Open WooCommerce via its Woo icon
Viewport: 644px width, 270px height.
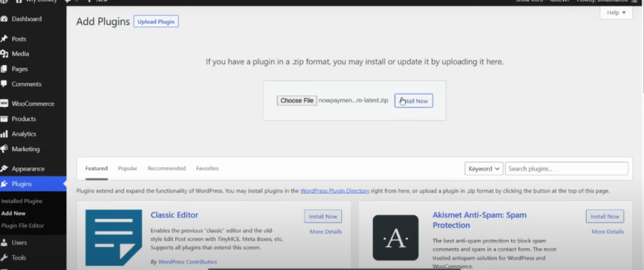click(x=4, y=104)
